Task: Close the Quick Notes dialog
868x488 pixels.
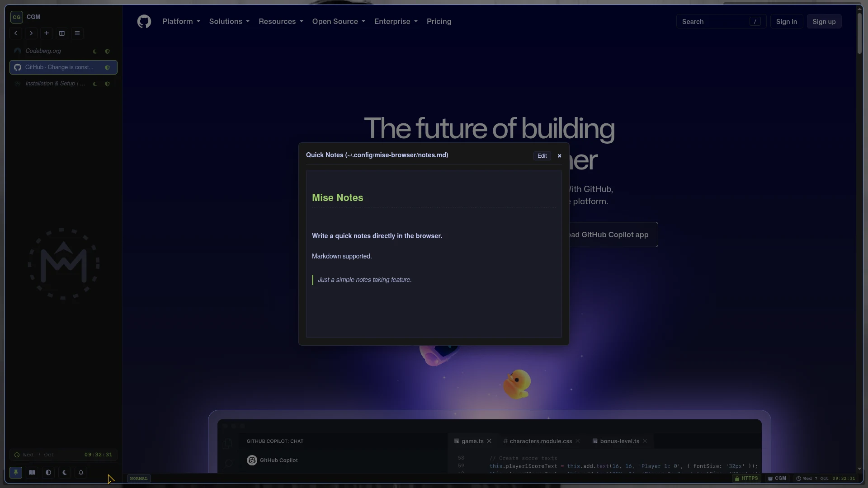Action: (x=560, y=156)
